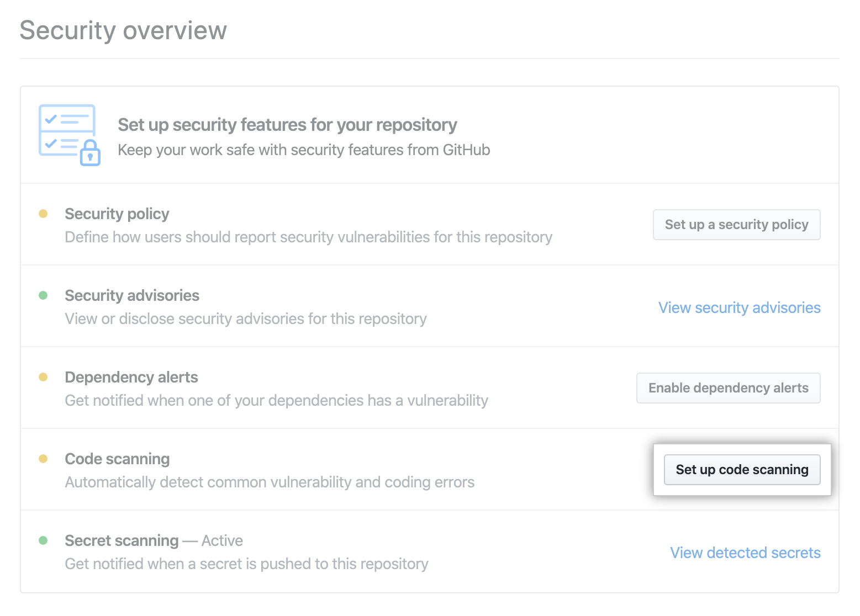This screenshot has width=860, height=616.
Task: Click the yellow status dot beside Dependency alerts
Action: (44, 376)
